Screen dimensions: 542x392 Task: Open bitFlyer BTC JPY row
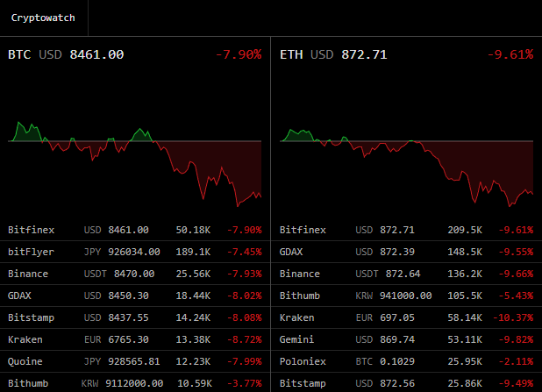point(135,252)
